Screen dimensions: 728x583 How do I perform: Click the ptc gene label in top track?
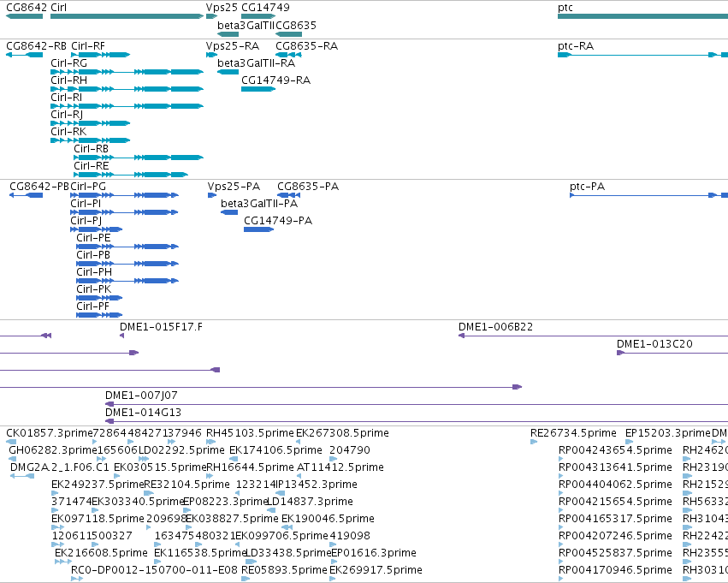565,8
